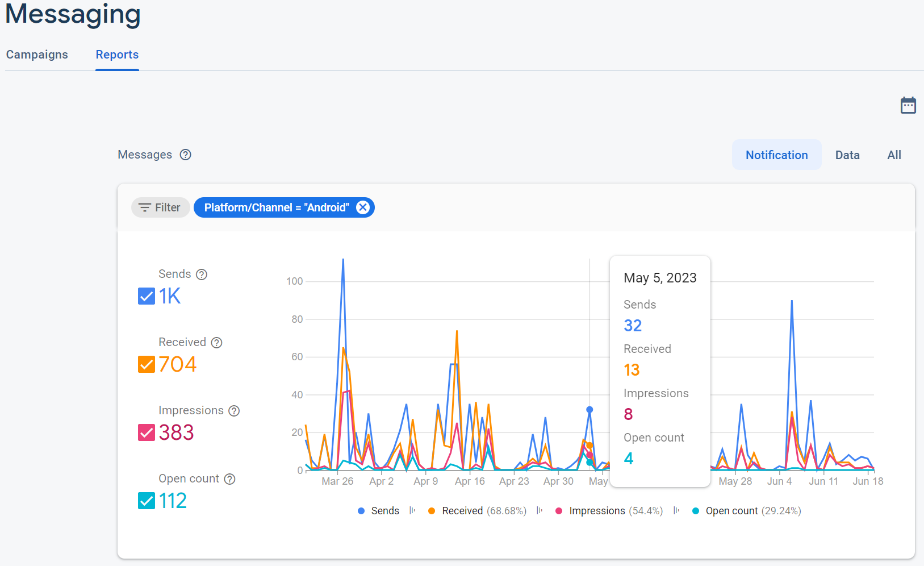Click the Sends data point on May 5
924x566 pixels.
point(589,410)
